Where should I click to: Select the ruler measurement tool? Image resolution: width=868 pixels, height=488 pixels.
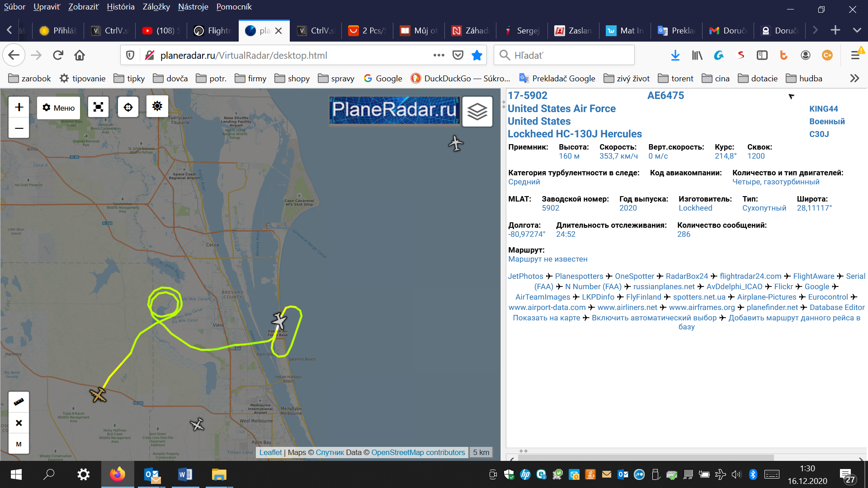(x=19, y=402)
